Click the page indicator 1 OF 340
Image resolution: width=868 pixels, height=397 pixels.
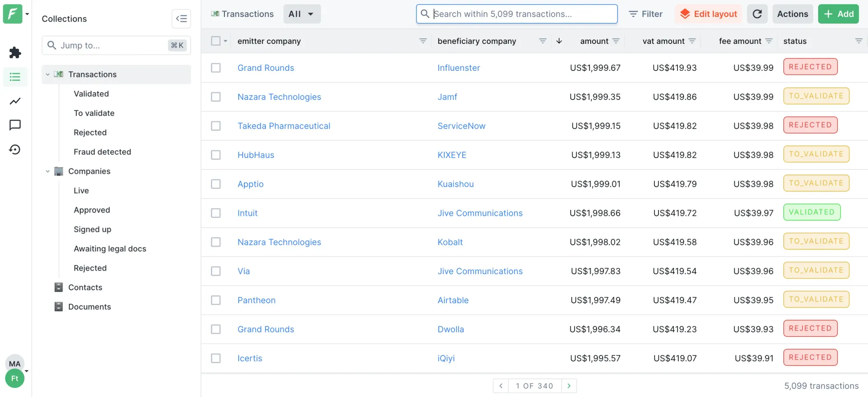click(x=535, y=386)
